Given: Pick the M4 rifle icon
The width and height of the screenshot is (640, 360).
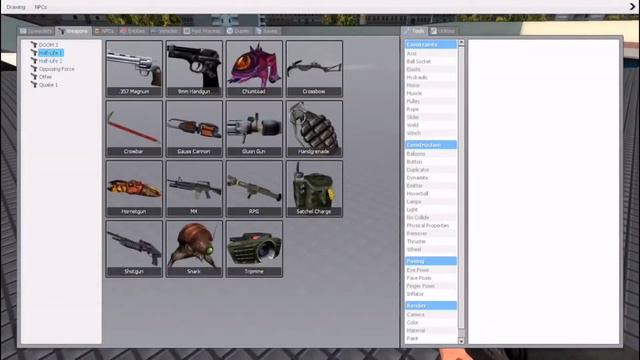Looking at the screenshot, I should [194, 189].
